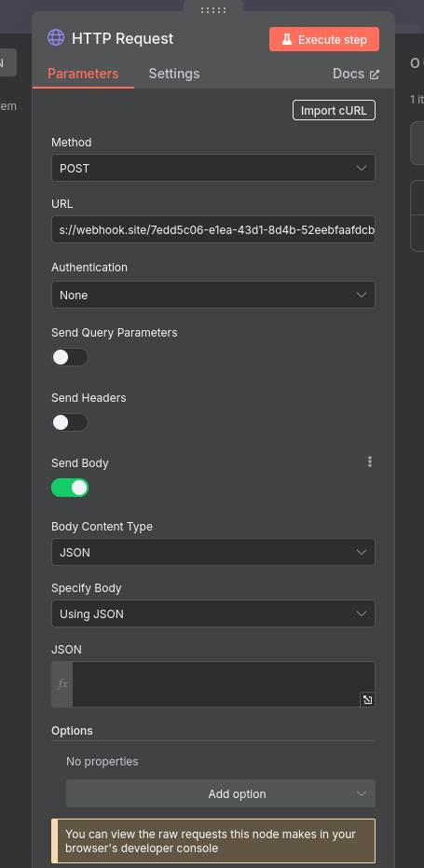Image resolution: width=424 pixels, height=868 pixels.
Task: Click the Import cURL button
Action: [x=334, y=110]
